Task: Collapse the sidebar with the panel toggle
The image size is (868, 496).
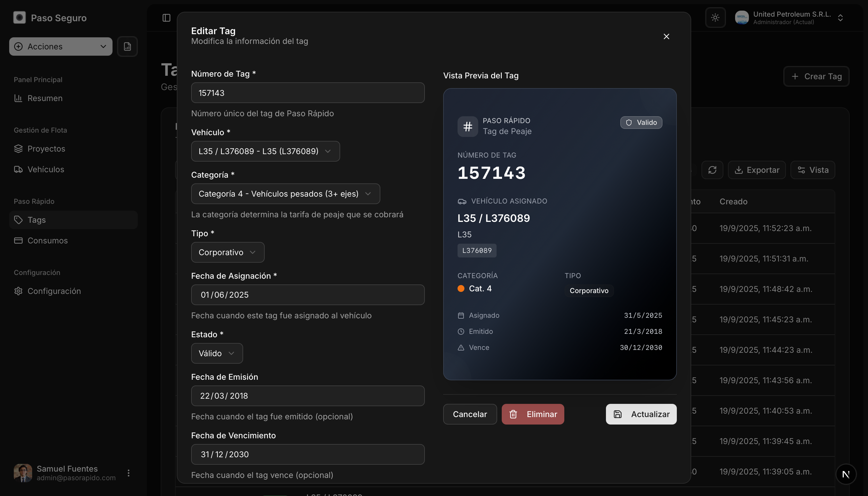Action: 166,18
